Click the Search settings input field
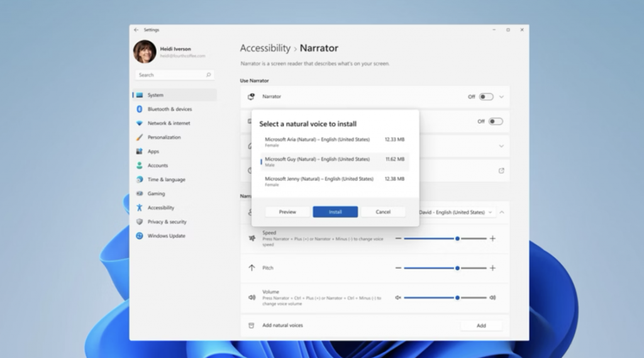Image resolution: width=644 pixels, height=358 pixels. 175,75
